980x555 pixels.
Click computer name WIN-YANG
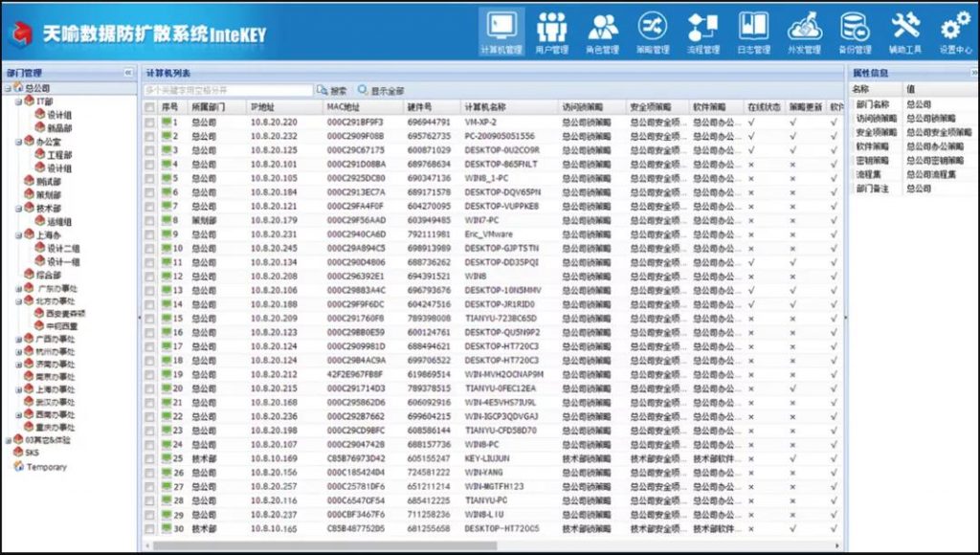(483, 473)
